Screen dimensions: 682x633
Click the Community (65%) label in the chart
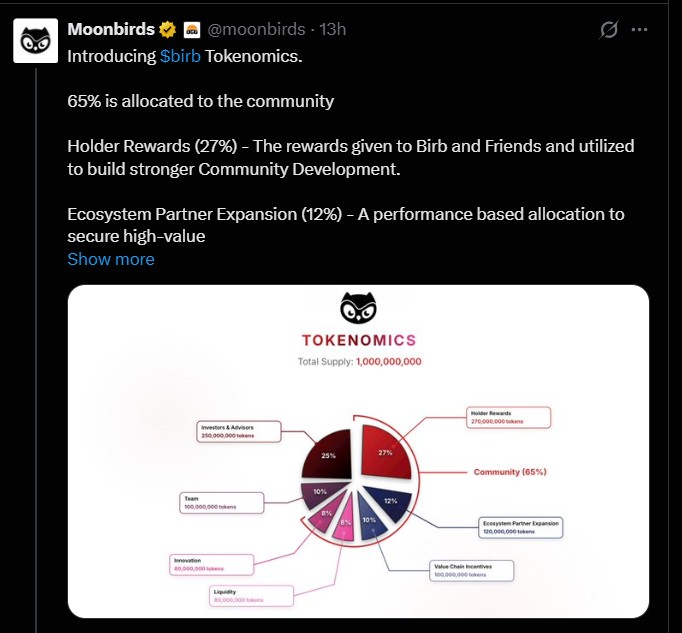(x=510, y=471)
